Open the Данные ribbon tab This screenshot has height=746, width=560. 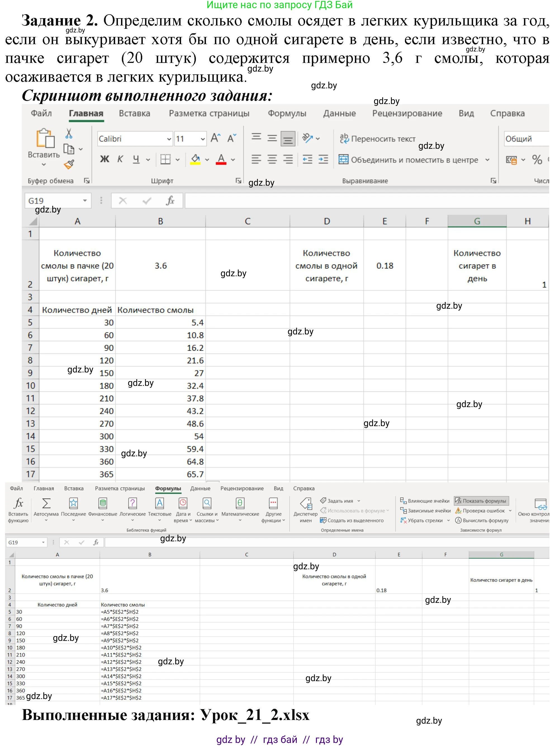coord(339,113)
